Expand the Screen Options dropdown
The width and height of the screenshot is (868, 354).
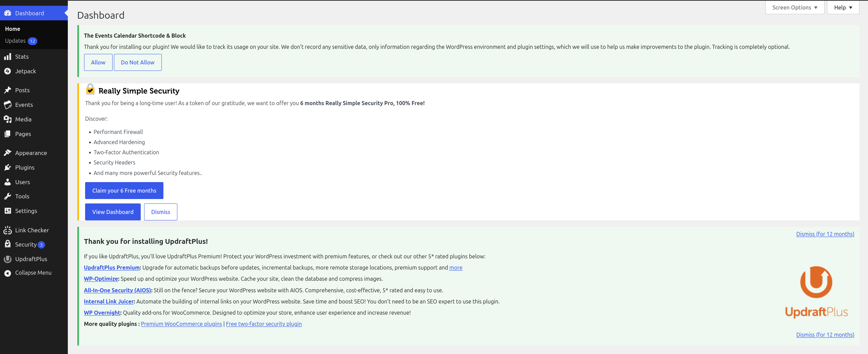point(795,7)
